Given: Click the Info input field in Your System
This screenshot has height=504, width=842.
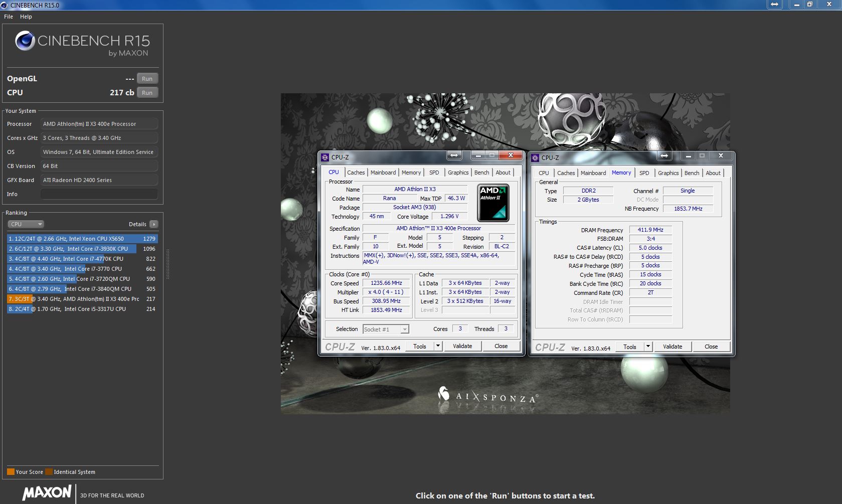Looking at the screenshot, I should pyautogui.click(x=99, y=194).
